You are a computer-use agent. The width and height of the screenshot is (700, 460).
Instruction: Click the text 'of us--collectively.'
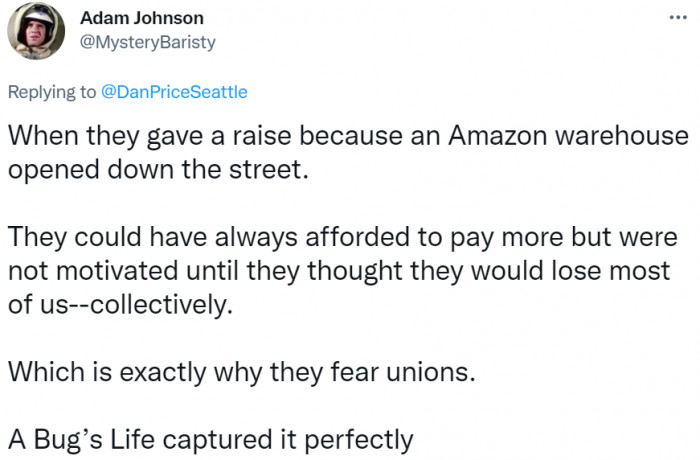[121, 305]
